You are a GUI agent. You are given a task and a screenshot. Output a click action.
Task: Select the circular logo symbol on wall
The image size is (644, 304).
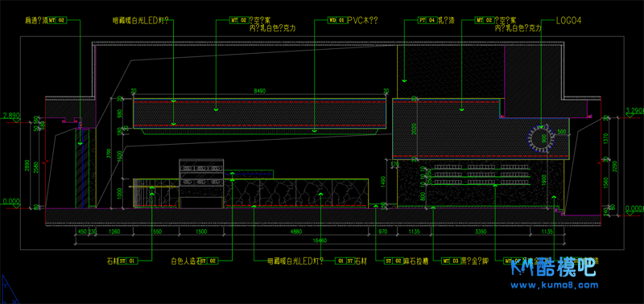click(x=540, y=139)
